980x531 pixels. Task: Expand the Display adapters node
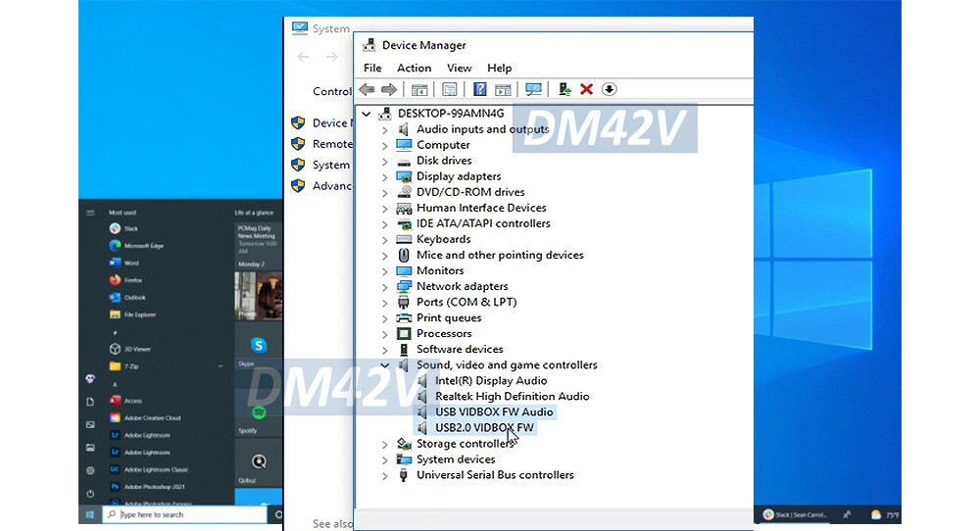click(385, 177)
